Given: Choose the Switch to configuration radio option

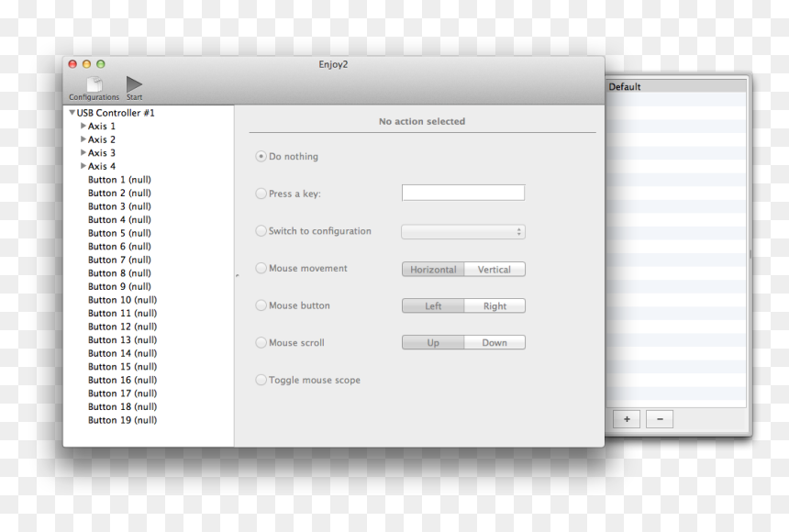Looking at the screenshot, I should click(x=261, y=230).
